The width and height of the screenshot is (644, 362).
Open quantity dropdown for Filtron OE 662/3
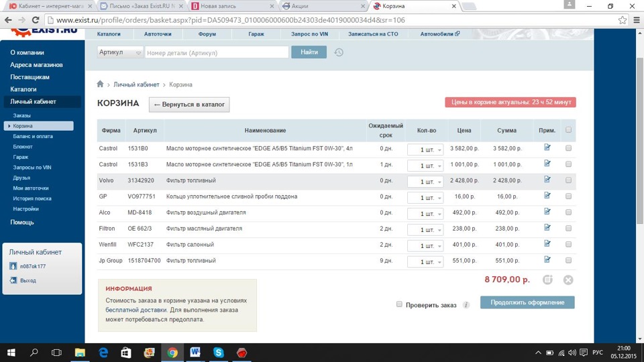[x=425, y=229]
